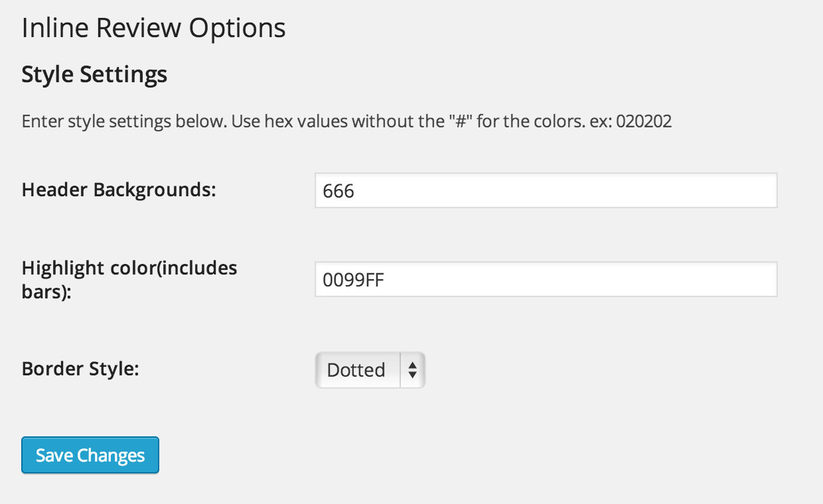Click the example hex value "020202"
Image resolution: width=823 pixels, height=504 pixels.
(x=644, y=122)
